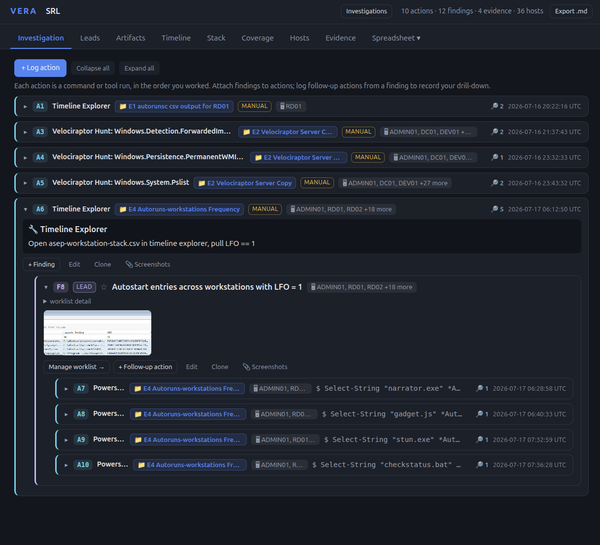This screenshot has width=600, height=545.
Task: Collapse action A6 Timeline Explorer
Action: click(x=25, y=209)
